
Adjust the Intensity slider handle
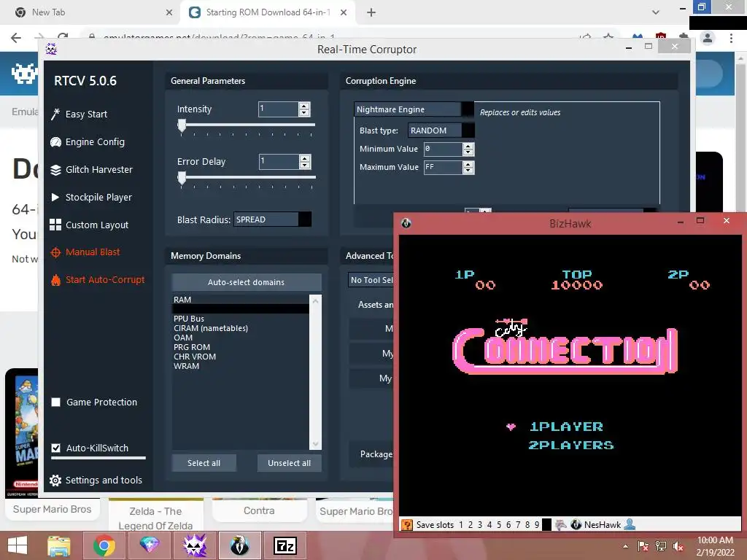click(x=182, y=126)
